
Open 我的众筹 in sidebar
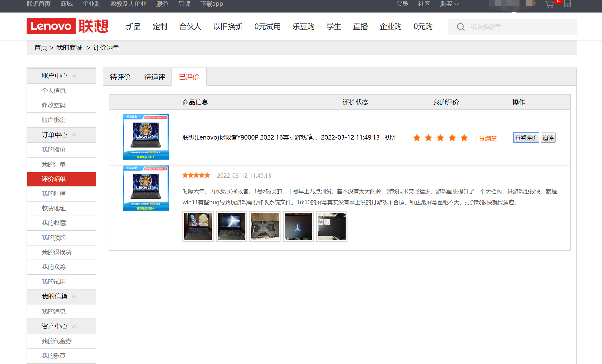(x=61, y=267)
